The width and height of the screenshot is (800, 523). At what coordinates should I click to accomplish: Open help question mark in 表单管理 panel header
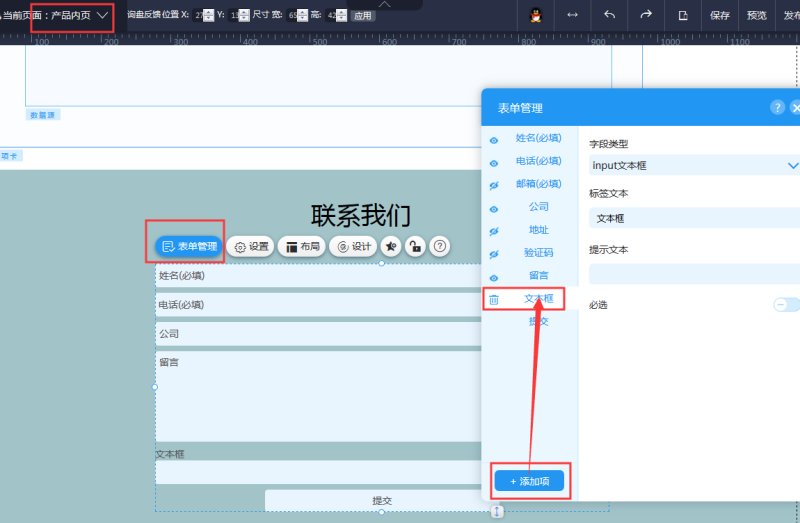pos(777,107)
